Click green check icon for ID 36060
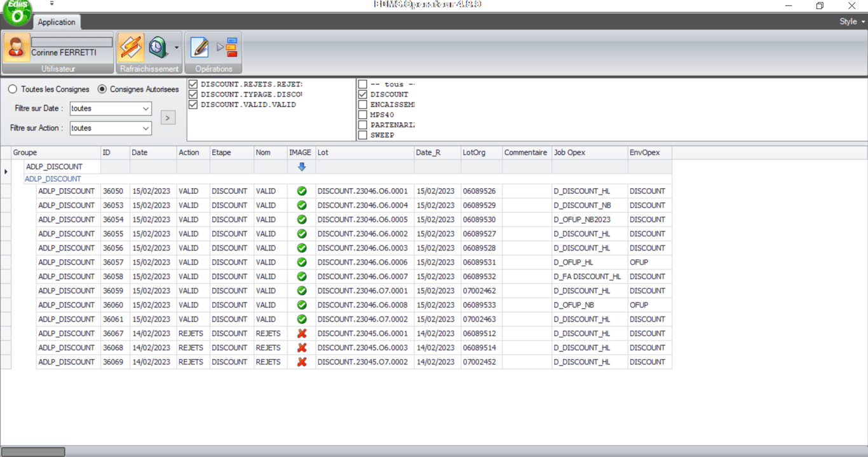Viewport: 868px width, 457px height. [x=302, y=304]
